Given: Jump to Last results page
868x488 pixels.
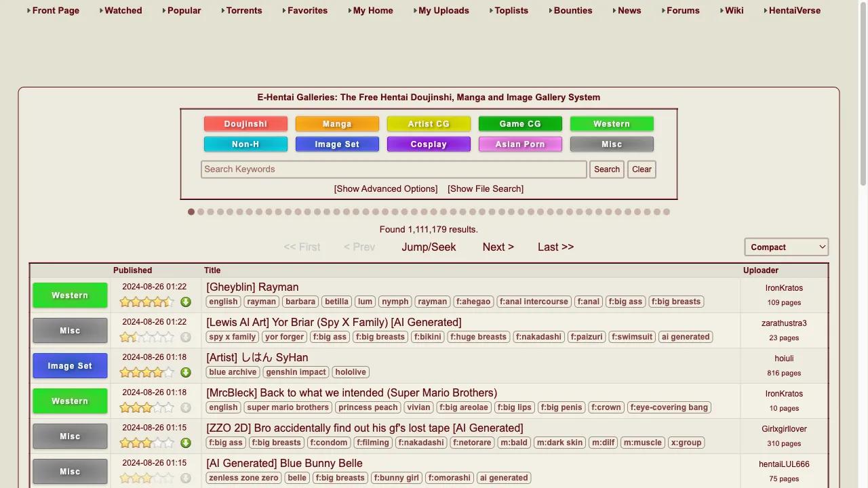Looking at the screenshot, I should (x=555, y=247).
